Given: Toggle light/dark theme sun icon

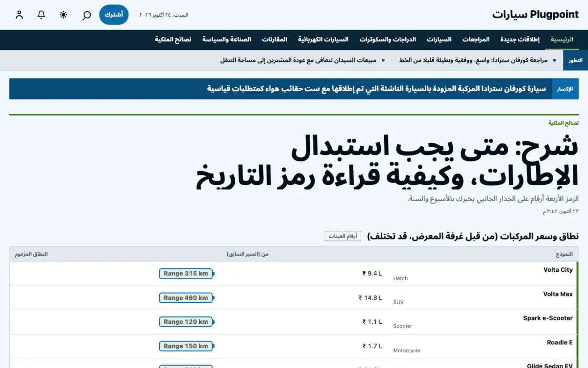Looking at the screenshot, I should click(x=64, y=15).
